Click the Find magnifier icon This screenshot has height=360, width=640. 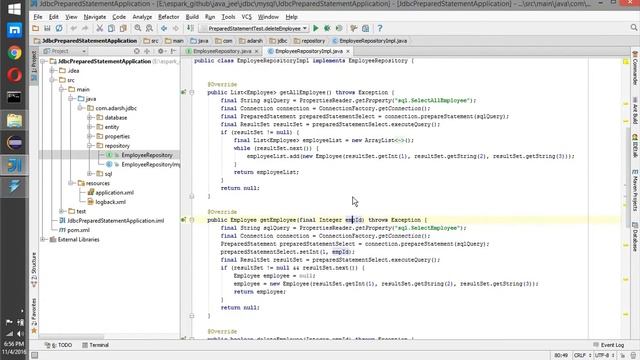pos(138,29)
